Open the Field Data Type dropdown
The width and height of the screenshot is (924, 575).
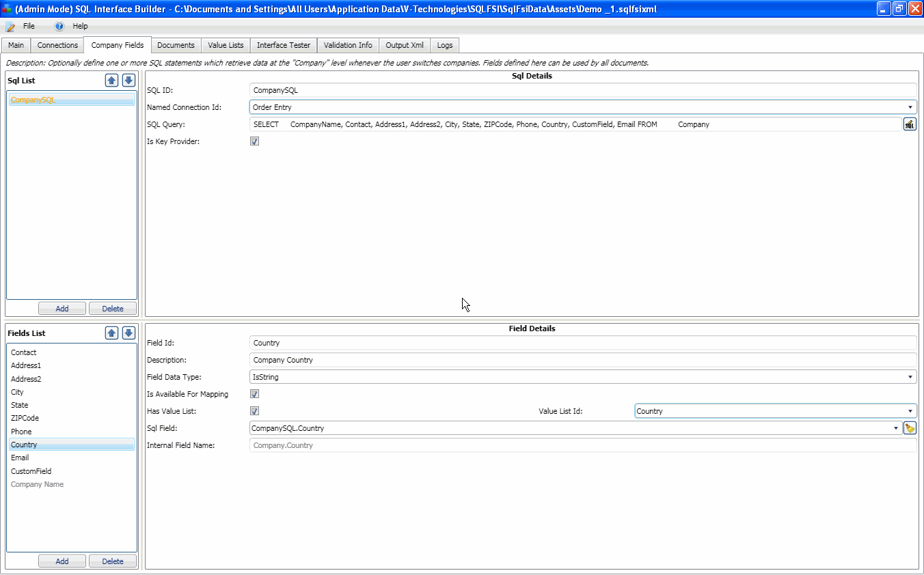583,377
